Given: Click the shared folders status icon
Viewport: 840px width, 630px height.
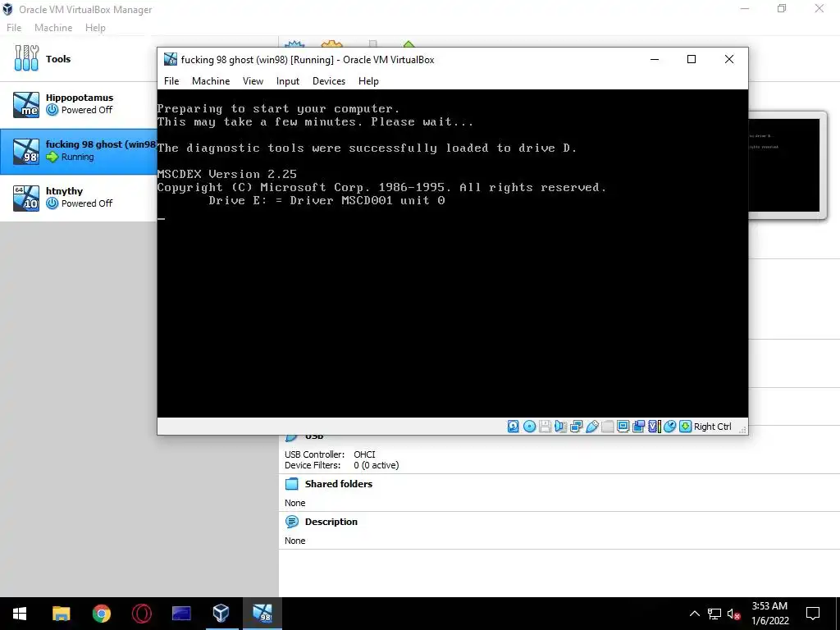Looking at the screenshot, I should [x=608, y=427].
